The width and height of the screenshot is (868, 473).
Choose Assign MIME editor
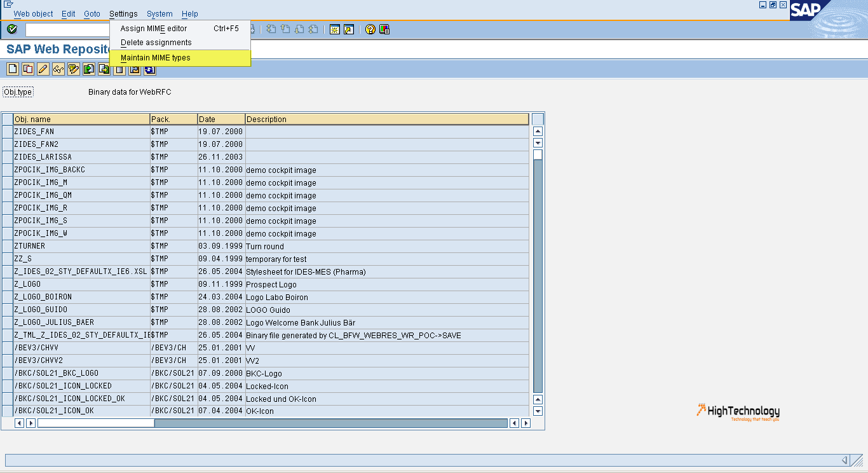pyautogui.click(x=180, y=28)
